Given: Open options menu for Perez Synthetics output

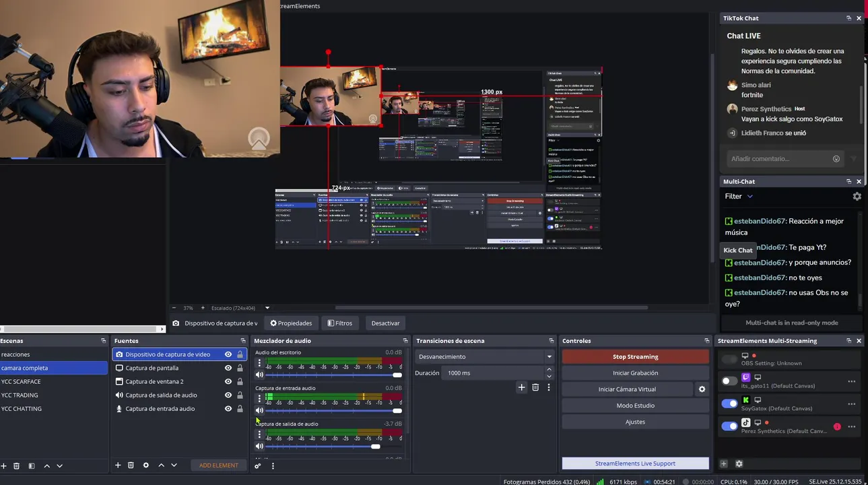Looking at the screenshot, I should (x=851, y=426).
